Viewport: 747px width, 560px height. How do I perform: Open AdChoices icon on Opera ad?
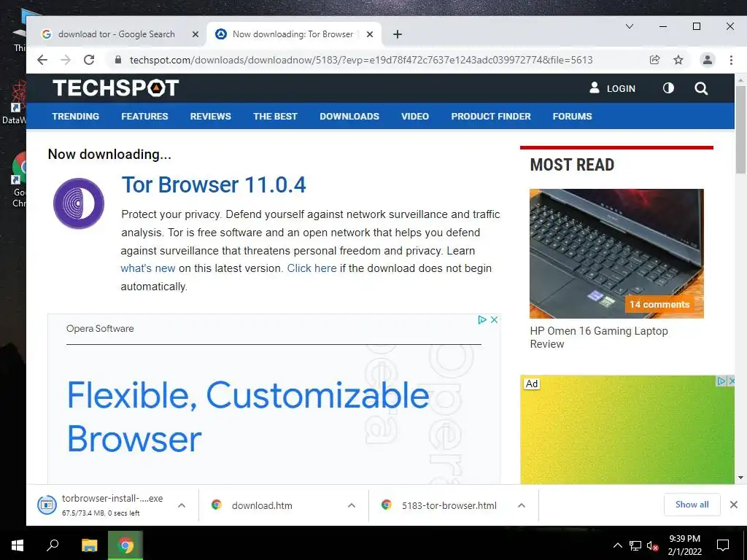[482, 319]
